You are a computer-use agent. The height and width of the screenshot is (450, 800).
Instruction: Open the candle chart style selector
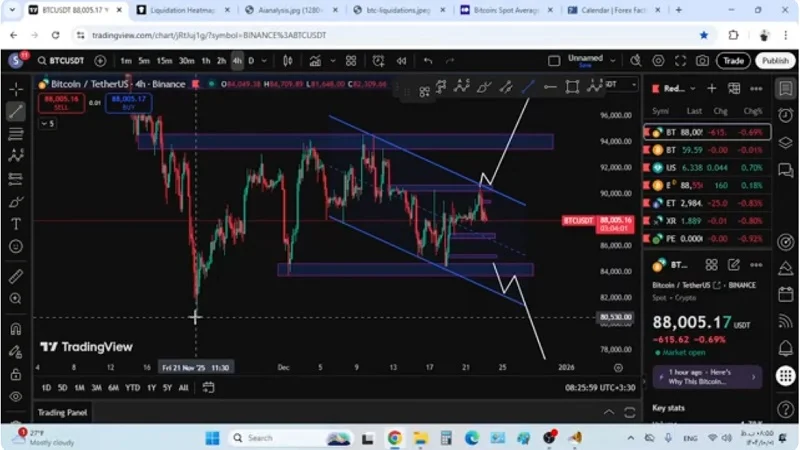pyautogui.click(x=288, y=61)
